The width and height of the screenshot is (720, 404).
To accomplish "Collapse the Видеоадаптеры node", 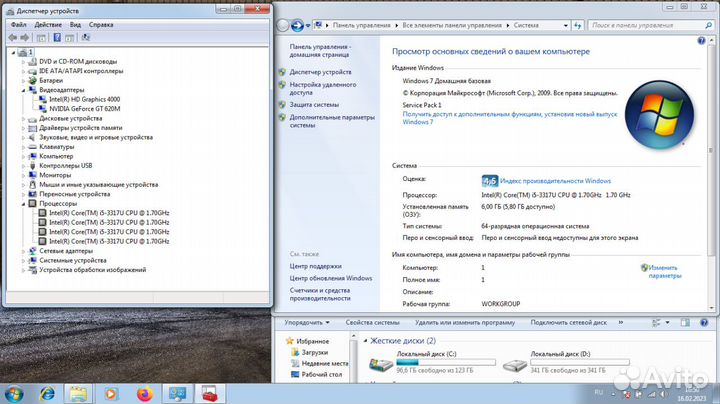I will tap(23, 90).
